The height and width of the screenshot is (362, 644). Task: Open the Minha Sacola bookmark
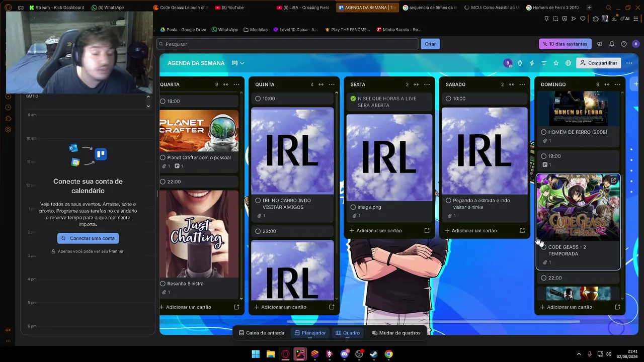click(x=399, y=30)
